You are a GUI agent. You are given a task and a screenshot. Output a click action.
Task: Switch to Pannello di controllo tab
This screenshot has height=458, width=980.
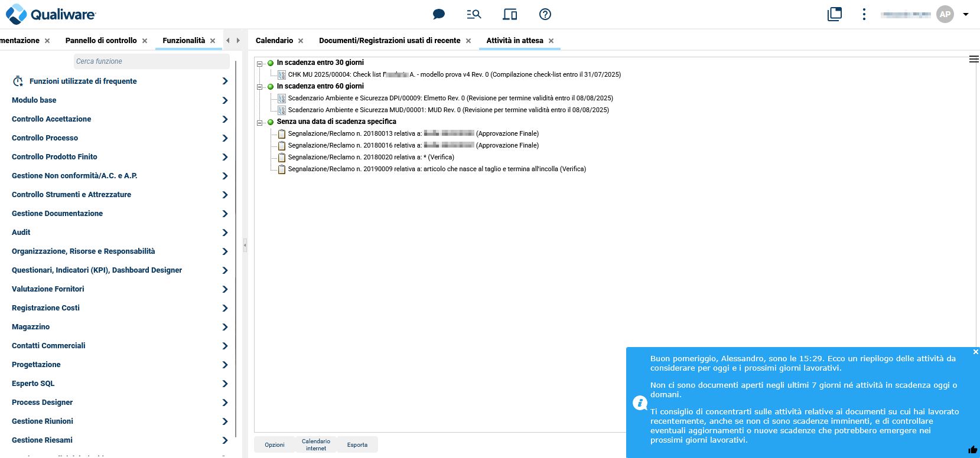click(x=100, y=40)
